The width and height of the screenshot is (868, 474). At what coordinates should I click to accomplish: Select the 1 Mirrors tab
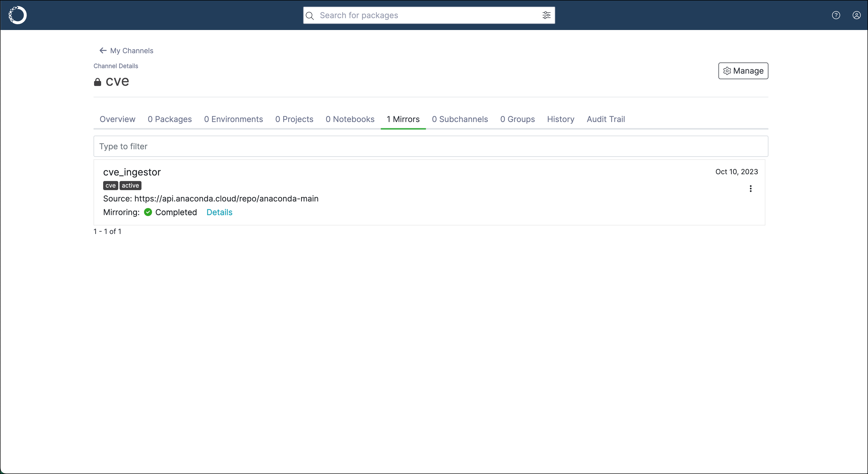coord(403,119)
